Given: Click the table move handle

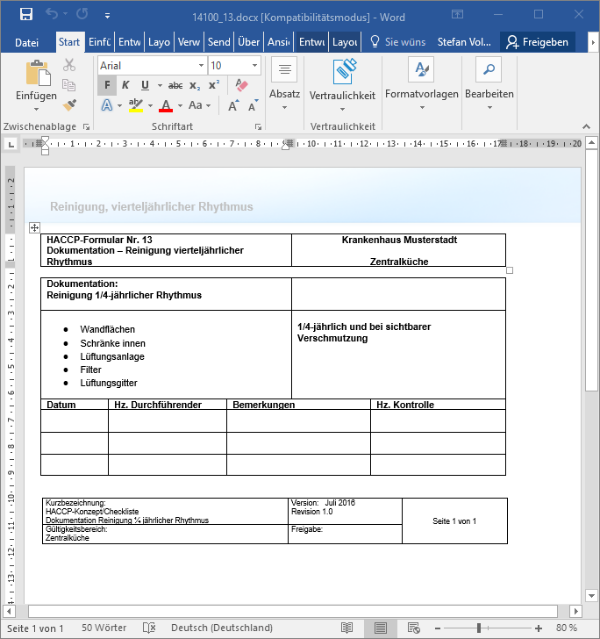Looking at the screenshot, I should tap(34, 228).
